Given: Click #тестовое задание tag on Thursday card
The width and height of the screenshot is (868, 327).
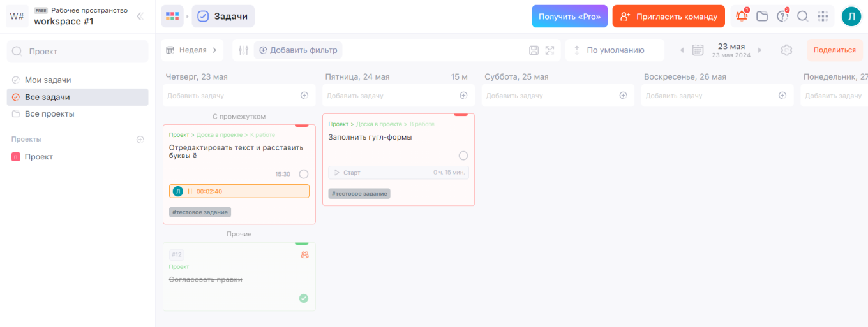Looking at the screenshot, I should 200,212.
